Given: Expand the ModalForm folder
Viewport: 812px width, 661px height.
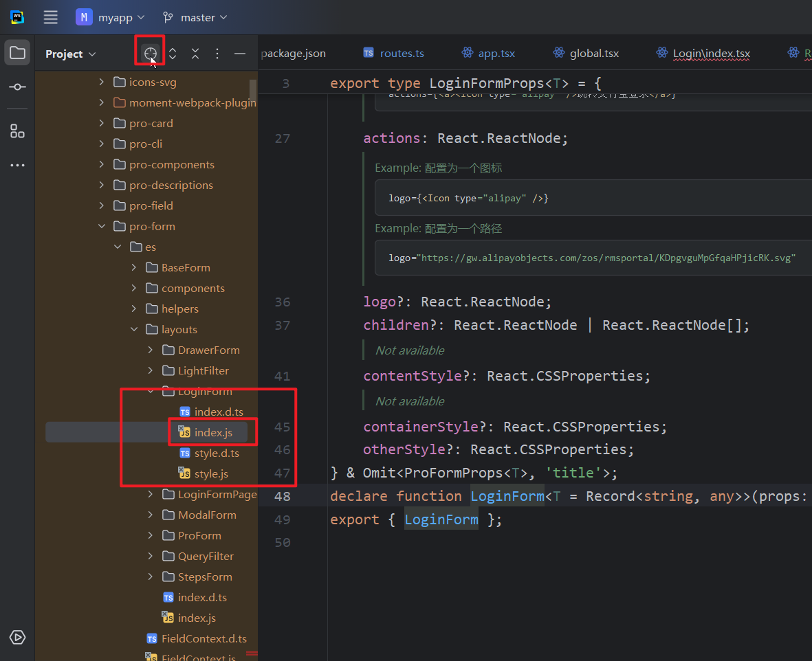Looking at the screenshot, I should 150,515.
